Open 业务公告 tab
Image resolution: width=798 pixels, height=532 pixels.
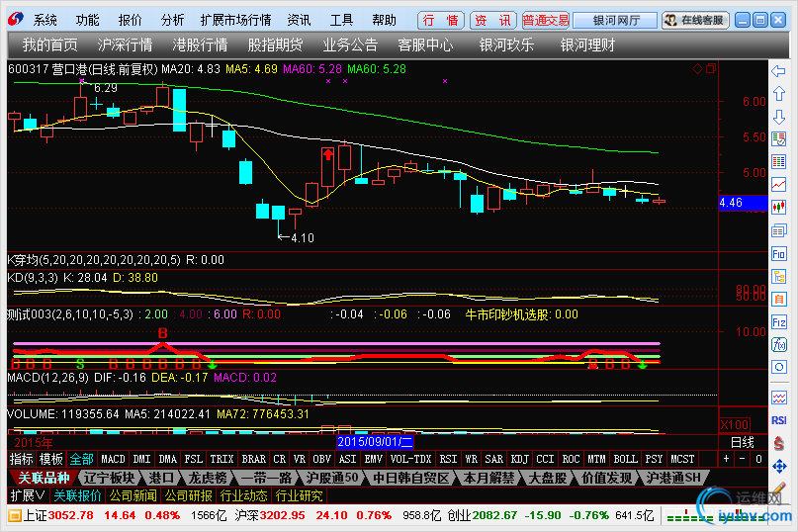[350, 44]
